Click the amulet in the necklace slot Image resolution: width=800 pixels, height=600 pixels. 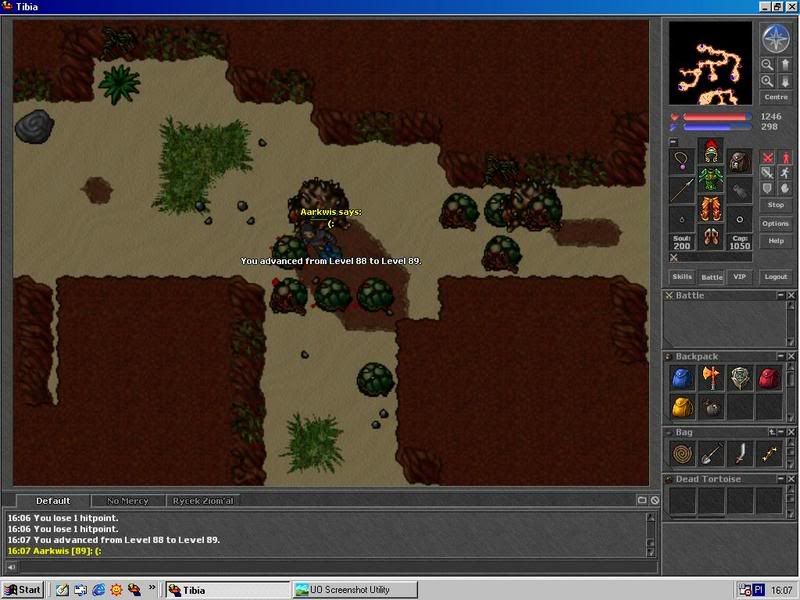tap(682, 161)
